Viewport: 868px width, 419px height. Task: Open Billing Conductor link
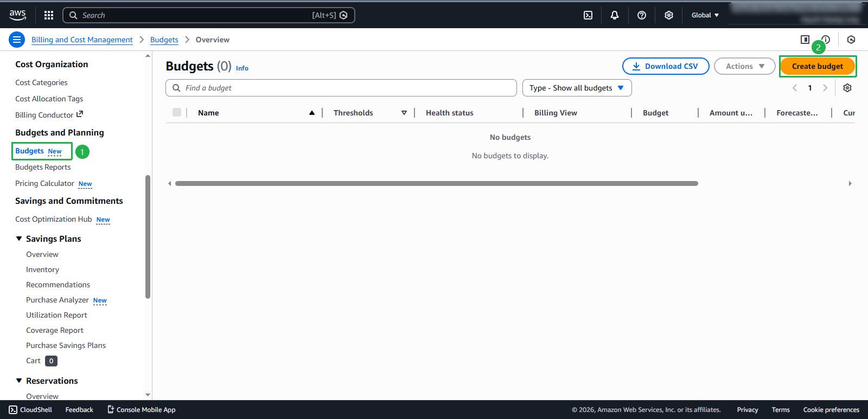pyautogui.click(x=44, y=115)
